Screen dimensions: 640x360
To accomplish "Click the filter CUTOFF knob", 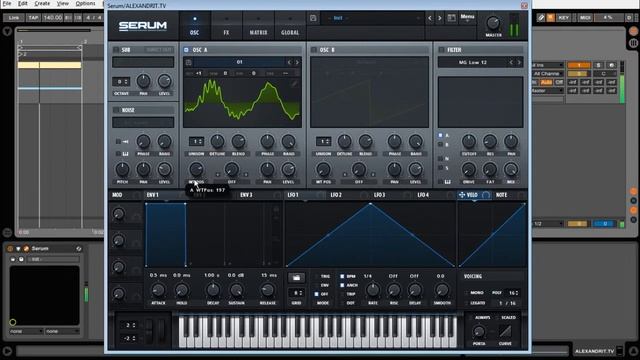I will [469, 142].
